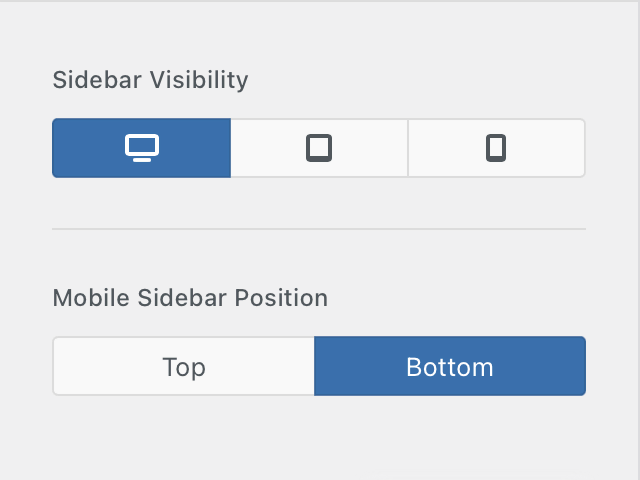Show sidebar on the tablet icon
Screen dimensions: 640x480
pyautogui.click(x=319, y=148)
